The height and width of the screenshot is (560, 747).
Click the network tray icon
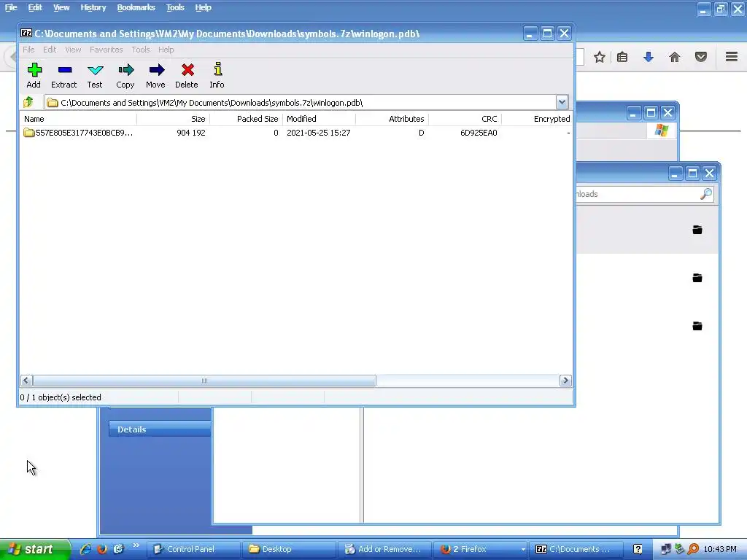[666, 549]
